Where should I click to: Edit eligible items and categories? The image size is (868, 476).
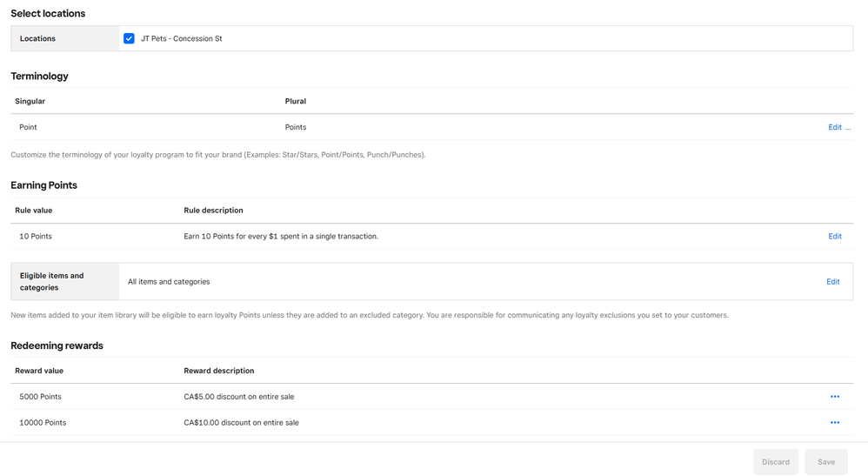(833, 281)
